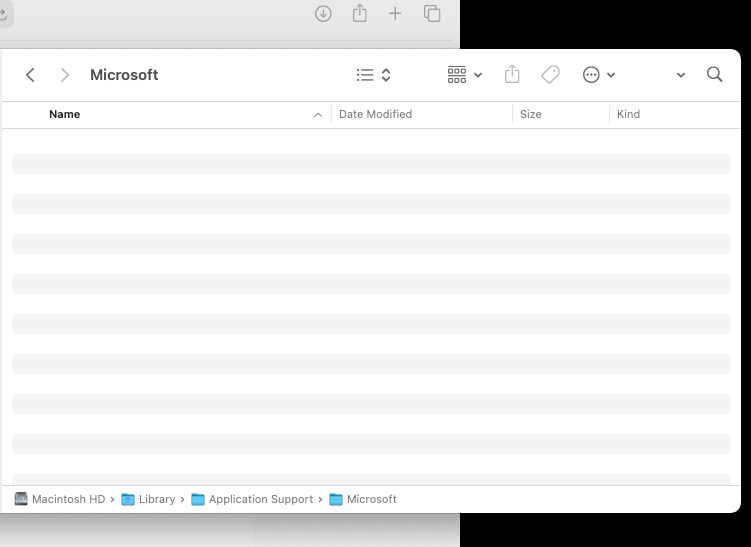Switch Finder list view mode
This screenshot has height=547, width=751.
[x=374, y=75]
